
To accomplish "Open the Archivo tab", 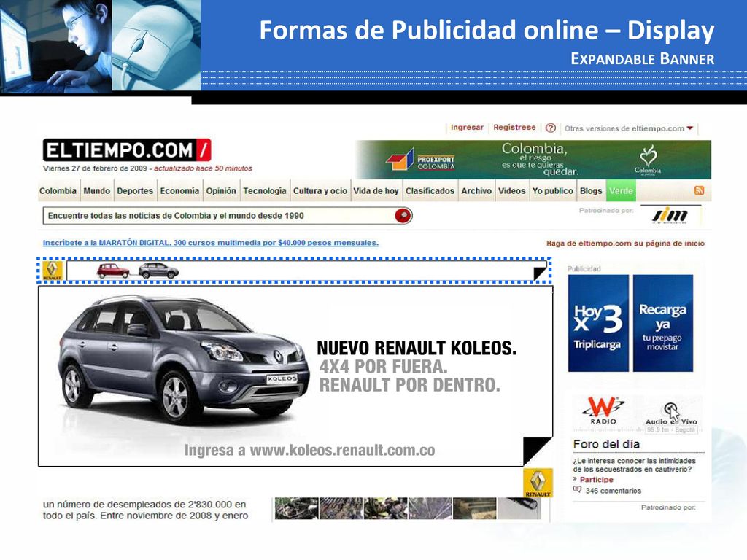I will [476, 191].
